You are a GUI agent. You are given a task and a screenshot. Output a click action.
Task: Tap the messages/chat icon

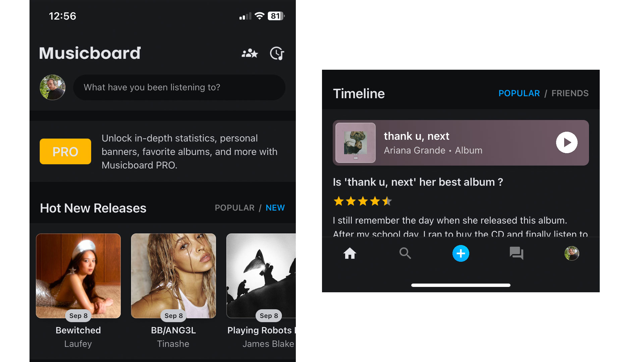(515, 253)
